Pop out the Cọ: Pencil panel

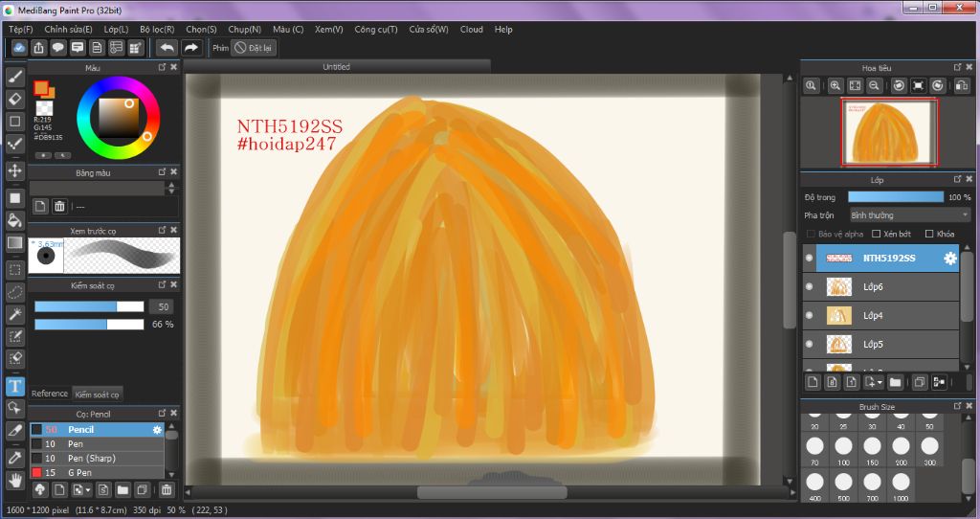click(162, 414)
